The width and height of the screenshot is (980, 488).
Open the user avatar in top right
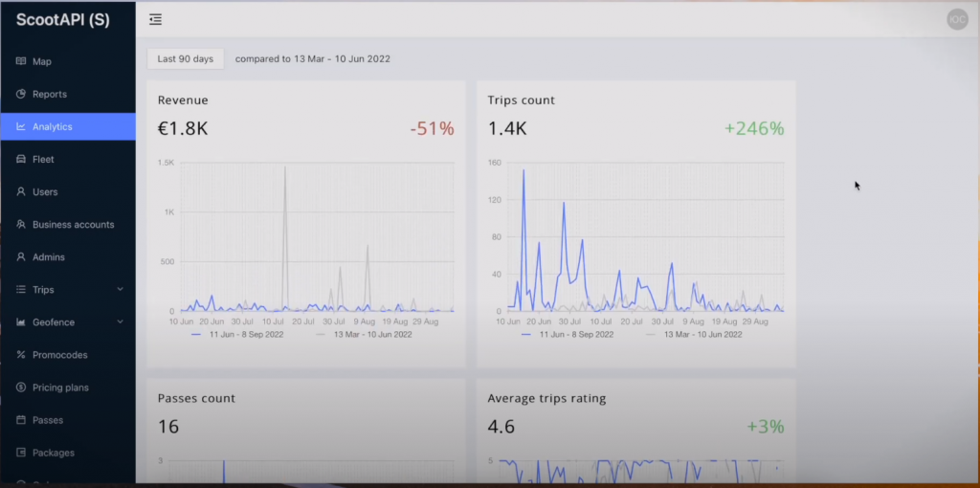[957, 19]
